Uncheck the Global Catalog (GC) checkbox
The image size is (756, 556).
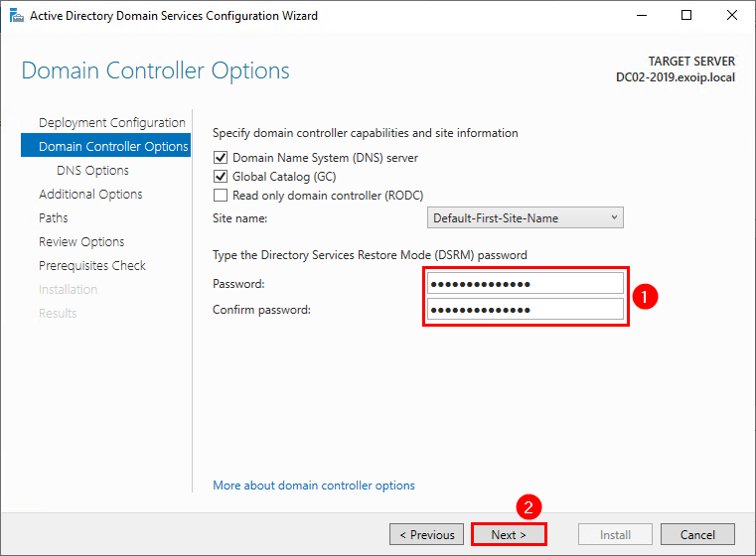221,177
